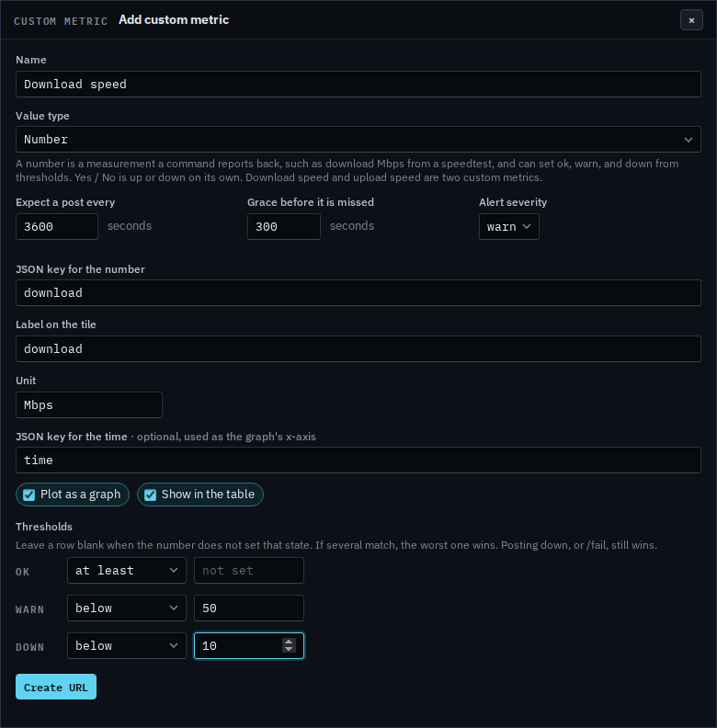Click the CUSTOM METRIC header label
The height and width of the screenshot is (728, 717).
[61, 21]
